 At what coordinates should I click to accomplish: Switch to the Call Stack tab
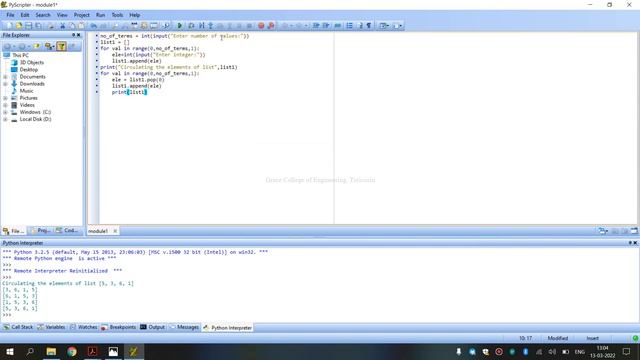click(x=18, y=327)
